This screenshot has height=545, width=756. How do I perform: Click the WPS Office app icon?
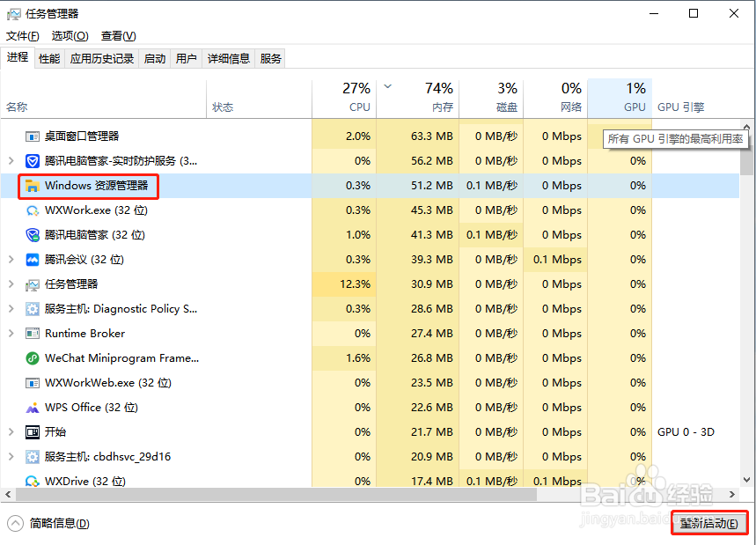pos(30,408)
